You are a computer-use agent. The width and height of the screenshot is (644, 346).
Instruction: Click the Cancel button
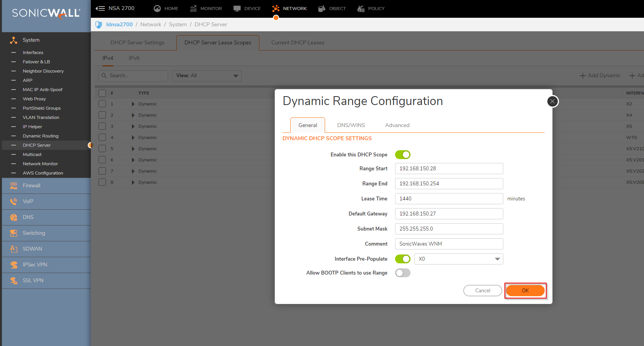pos(482,290)
